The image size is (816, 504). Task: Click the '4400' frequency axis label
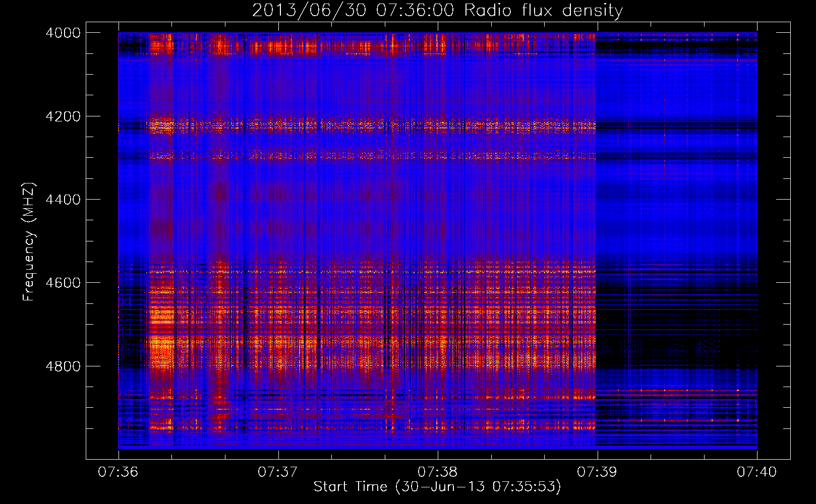point(63,200)
